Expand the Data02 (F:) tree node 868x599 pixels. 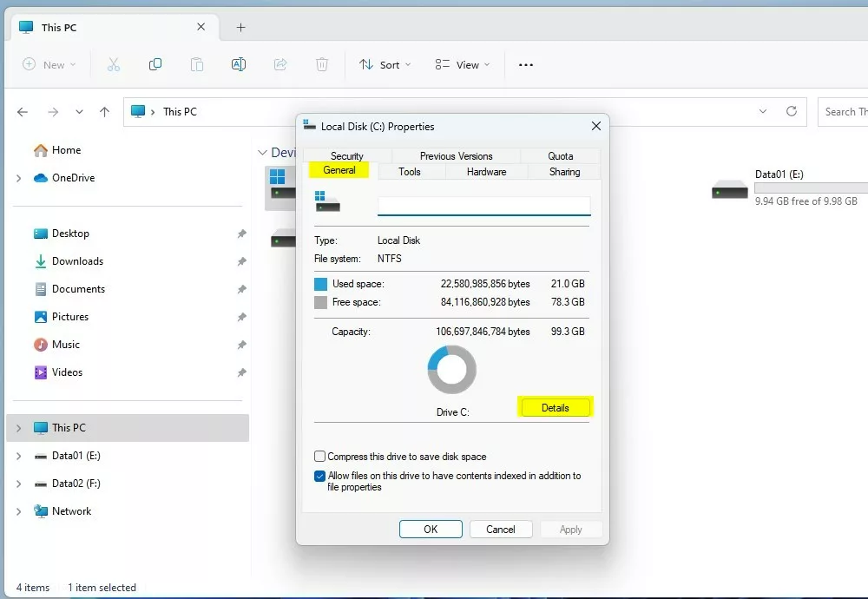click(x=19, y=484)
